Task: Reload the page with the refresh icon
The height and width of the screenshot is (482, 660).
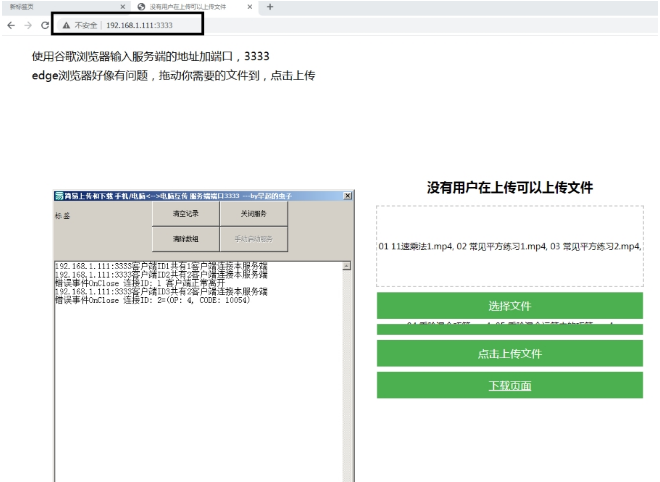Action: click(x=45, y=25)
